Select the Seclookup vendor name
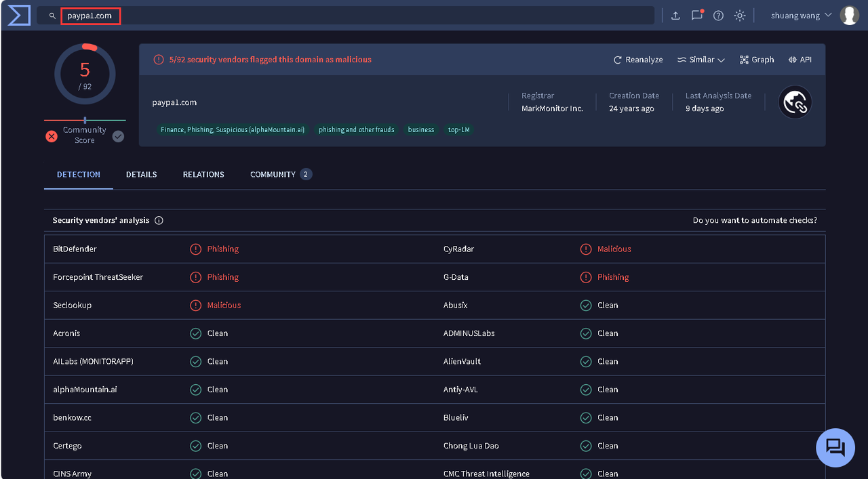This screenshot has width=868, height=479. (72, 305)
